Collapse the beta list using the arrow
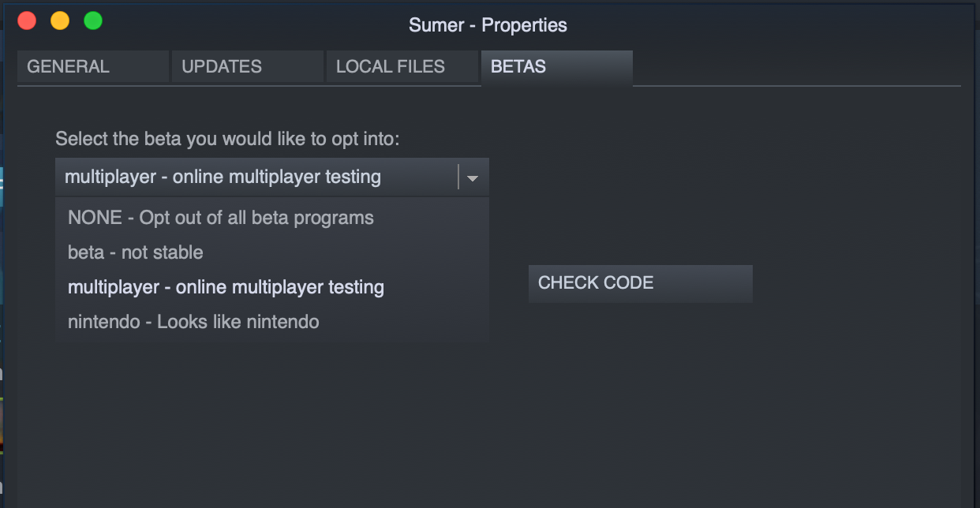Viewport: 980px width, 508px height. [473, 178]
